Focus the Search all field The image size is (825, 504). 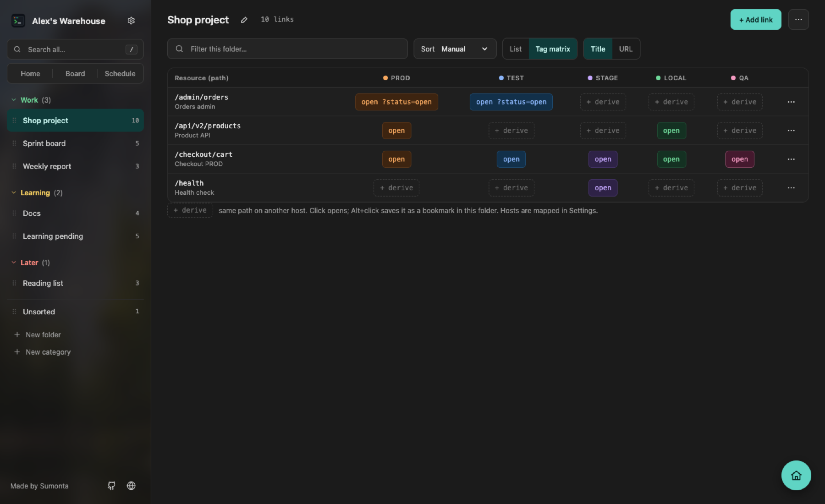[75, 49]
